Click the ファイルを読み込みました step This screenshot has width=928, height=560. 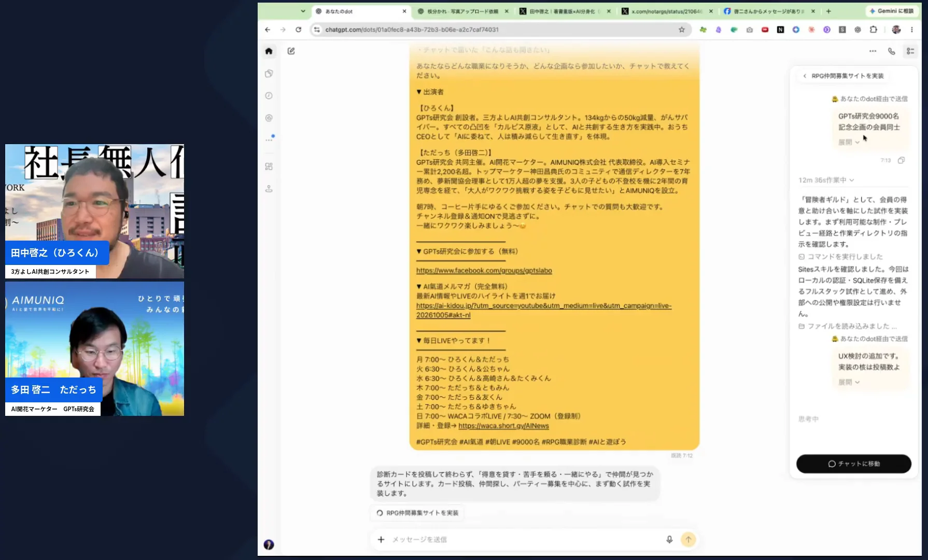(848, 326)
